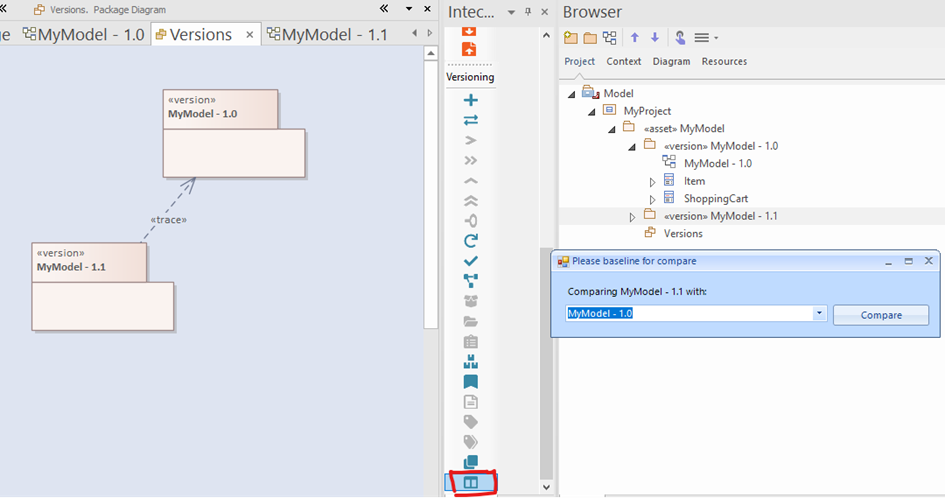Image resolution: width=945 pixels, height=498 pixels.
Task: Select the MyModel - 1.1 package on the diagram
Action: click(x=102, y=286)
